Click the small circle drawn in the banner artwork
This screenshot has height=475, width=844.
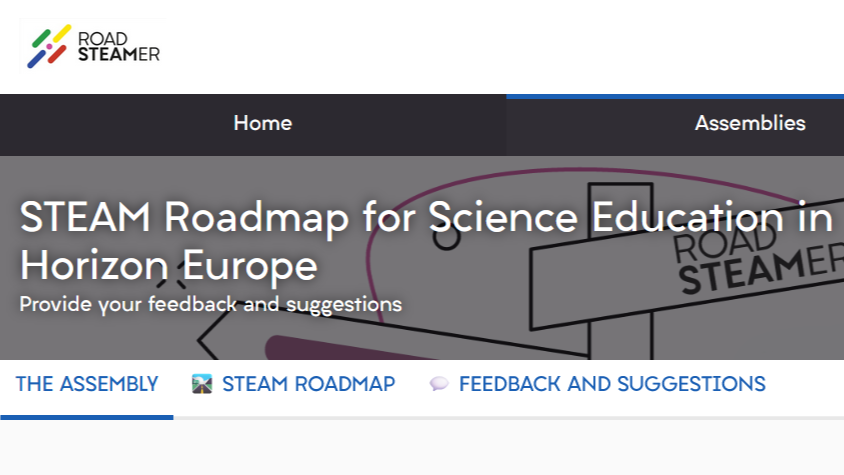pyautogui.click(x=447, y=237)
